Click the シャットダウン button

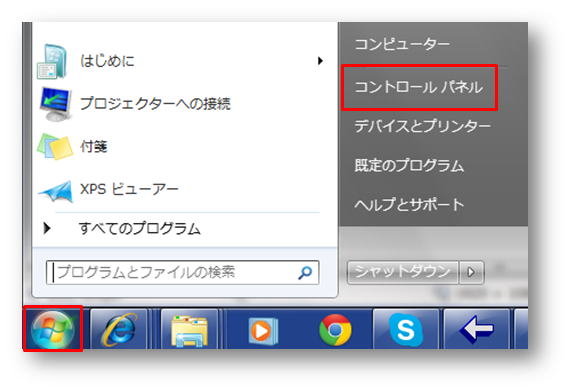pyautogui.click(x=402, y=272)
